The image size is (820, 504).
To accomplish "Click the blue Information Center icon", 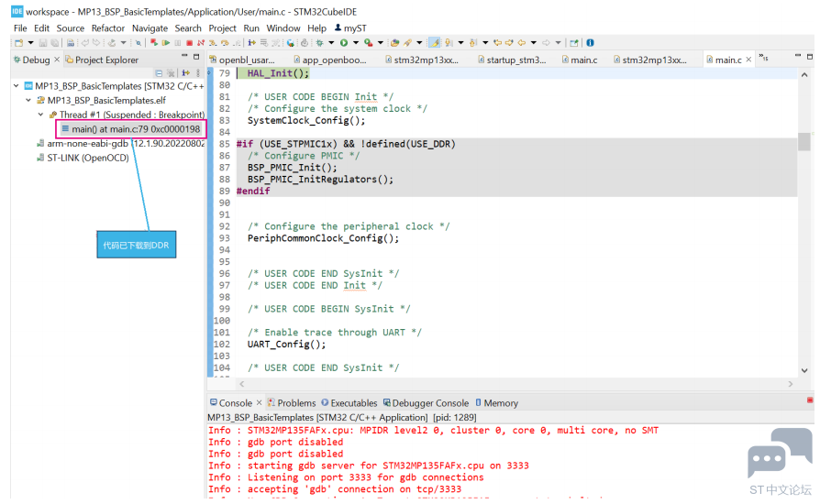I will pyautogui.click(x=590, y=43).
